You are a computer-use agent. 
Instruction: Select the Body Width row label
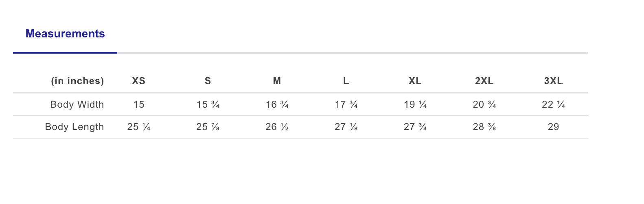(77, 104)
